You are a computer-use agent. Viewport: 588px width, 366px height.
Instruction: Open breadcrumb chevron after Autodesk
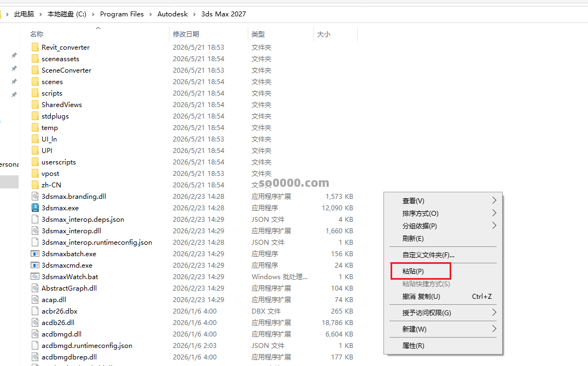tap(194, 14)
